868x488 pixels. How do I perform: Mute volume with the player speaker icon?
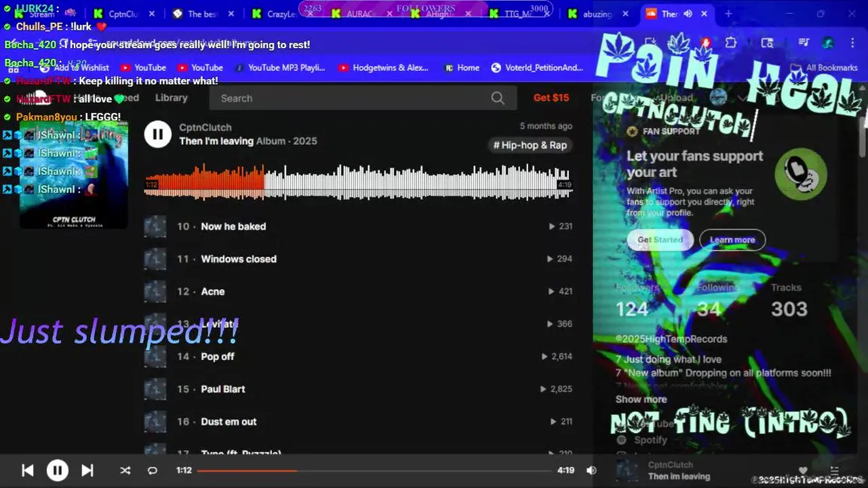coord(591,470)
